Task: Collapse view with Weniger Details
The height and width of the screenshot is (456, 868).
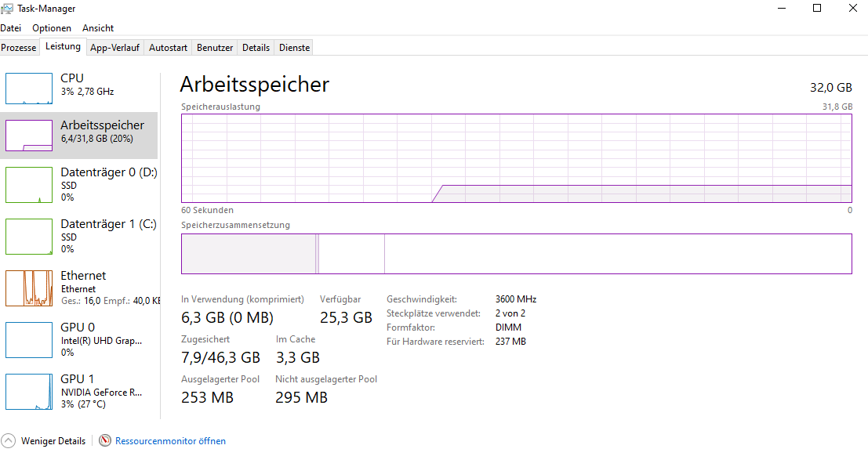Action: click(x=53, y=441)
